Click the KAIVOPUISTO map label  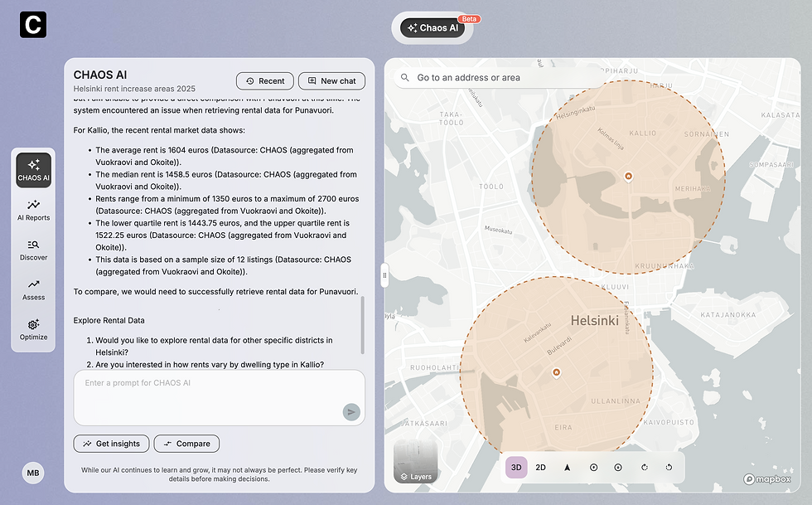669,422
